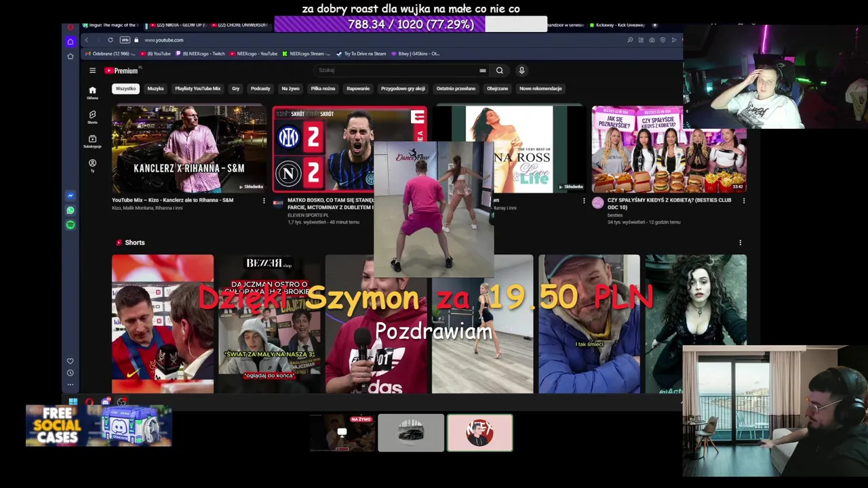This screenshot has height=488, width=868.
Task: Click the Free Social Cases banner
Action: click(x=99, y=426)
